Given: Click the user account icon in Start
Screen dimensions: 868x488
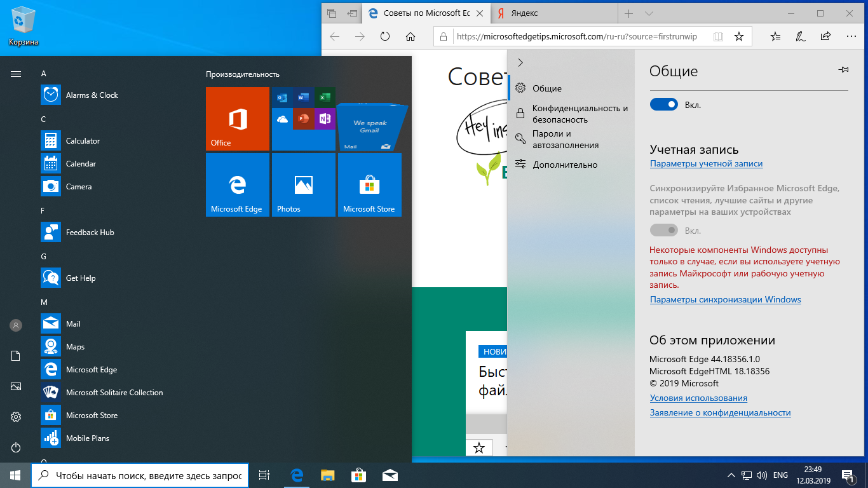Looking at the screenshot, I should pyautogui.click(x=16, y=325).
